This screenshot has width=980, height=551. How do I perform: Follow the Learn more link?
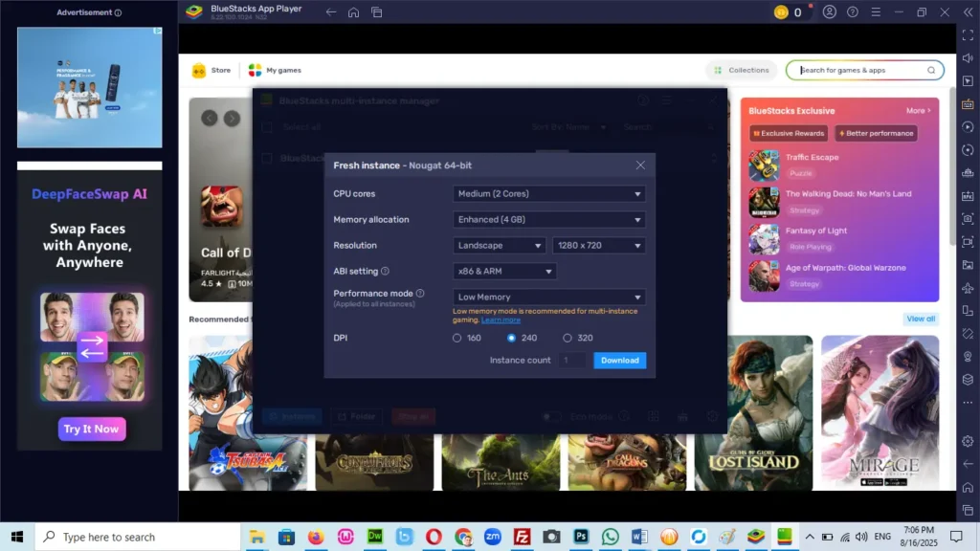click(x=501, y=320)
